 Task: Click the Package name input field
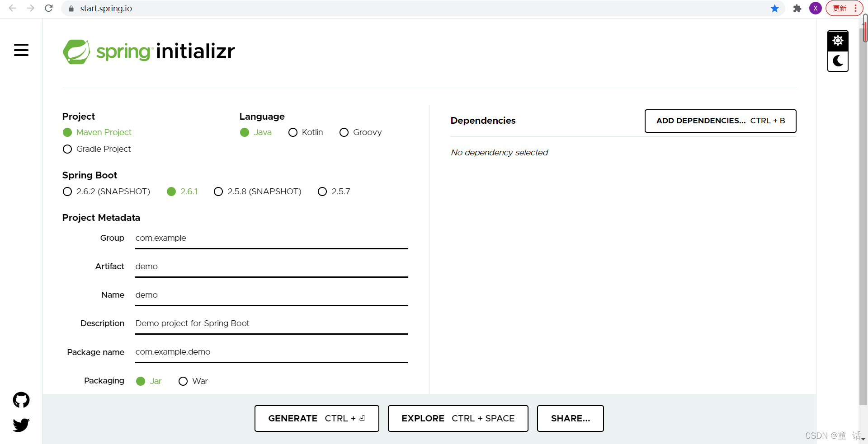pos(272,352)
